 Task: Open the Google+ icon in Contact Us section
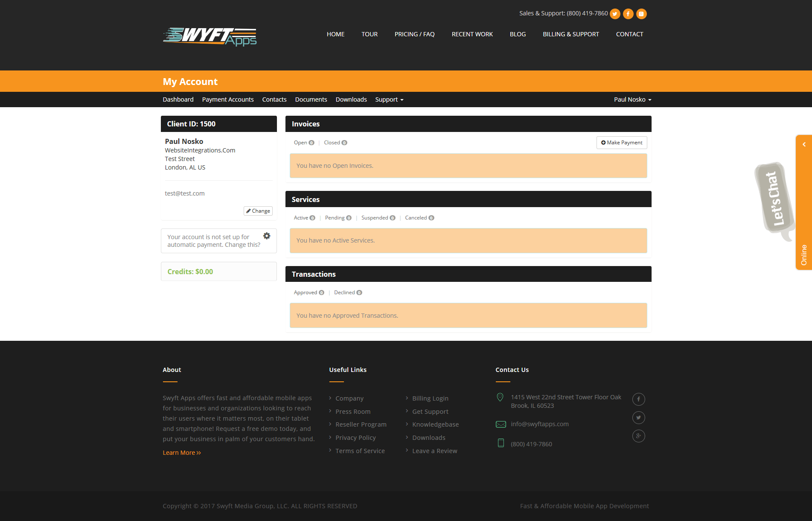click(x=638, y=436)
